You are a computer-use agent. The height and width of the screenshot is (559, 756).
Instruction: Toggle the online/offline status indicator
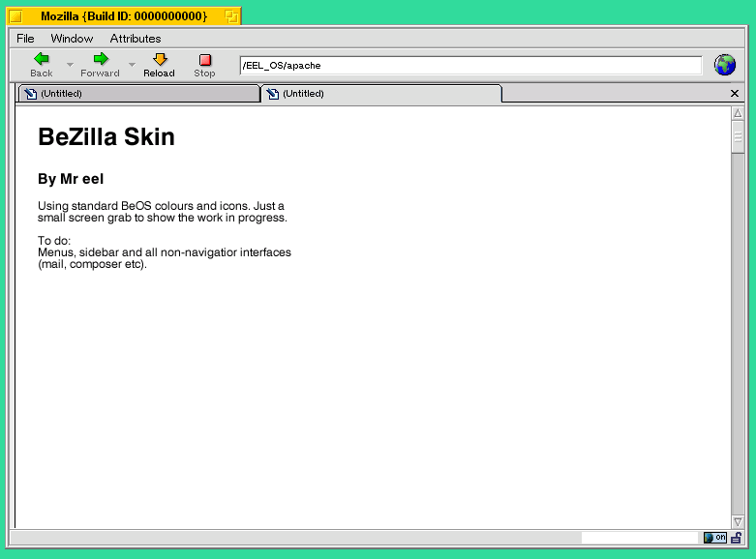714,538
